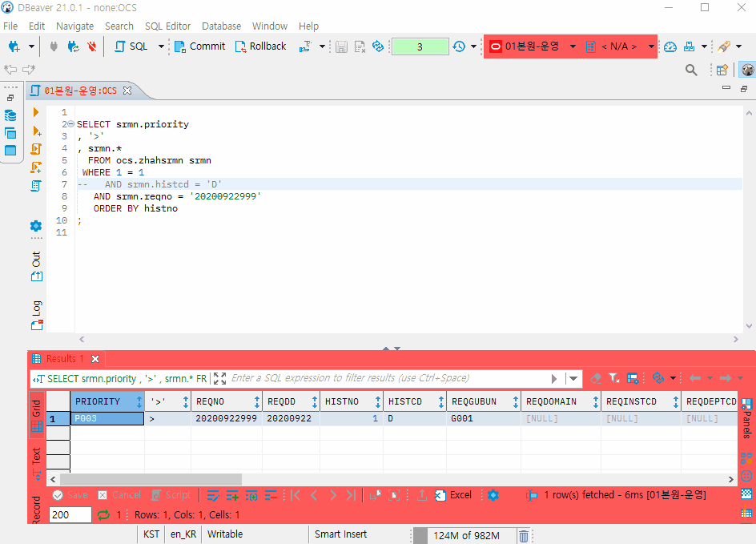Open SQL editor settings gear icon
Screen dimensions: 756x544
click(36, 226)
